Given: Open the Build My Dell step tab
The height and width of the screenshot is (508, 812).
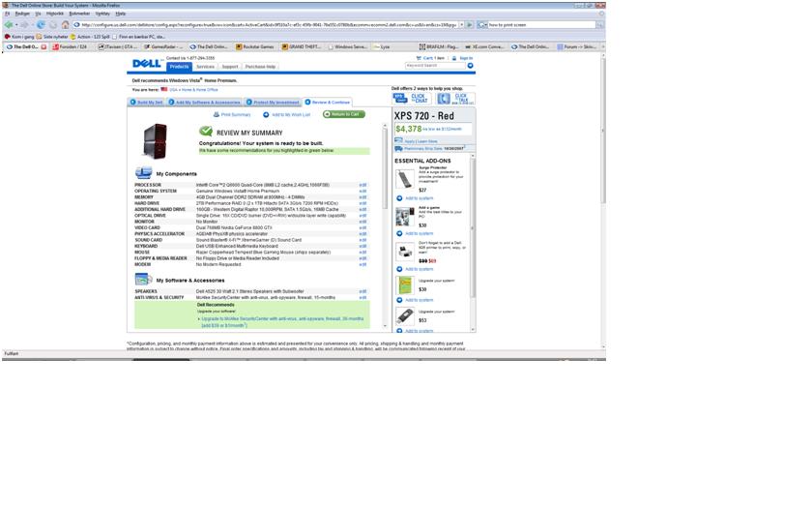Looking at the screenshot, I should (146, 103).
